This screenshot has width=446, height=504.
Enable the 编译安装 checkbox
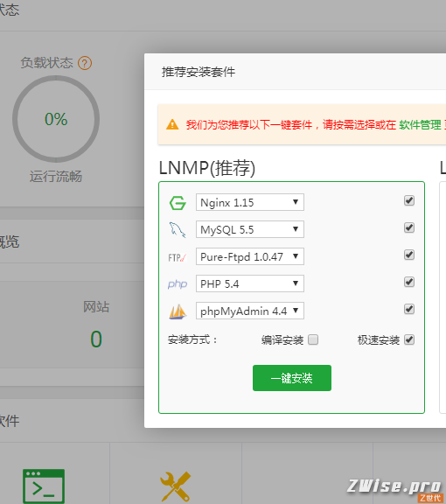point(313,339)
